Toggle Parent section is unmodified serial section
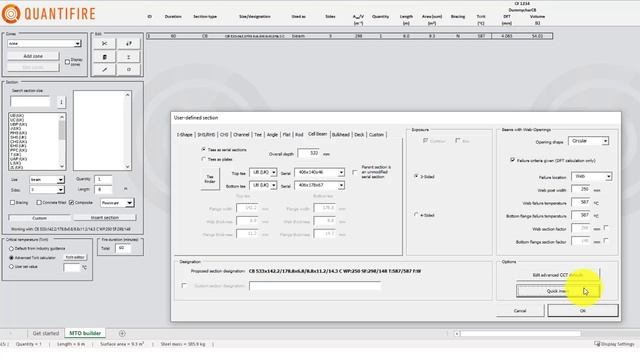 [x=354, y=172]
